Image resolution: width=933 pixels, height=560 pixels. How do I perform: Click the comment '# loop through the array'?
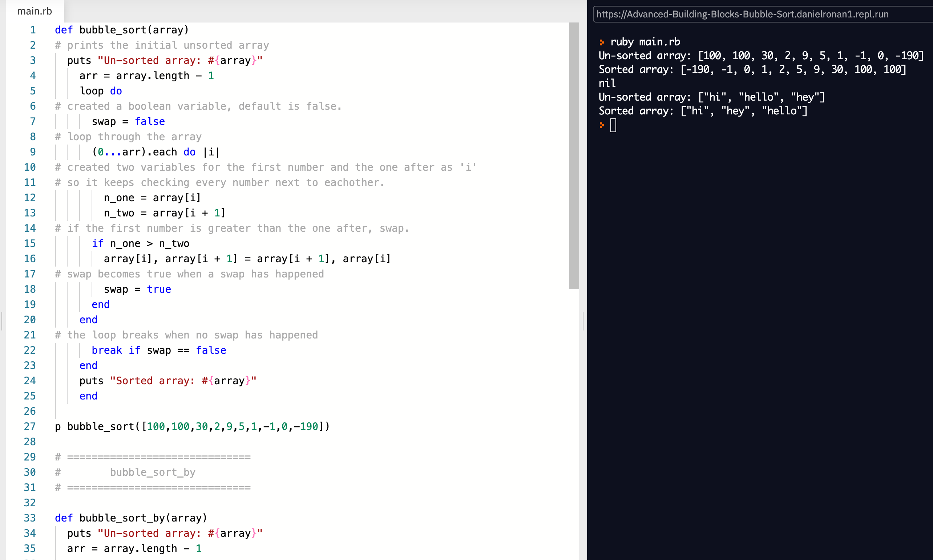(128, 137)
